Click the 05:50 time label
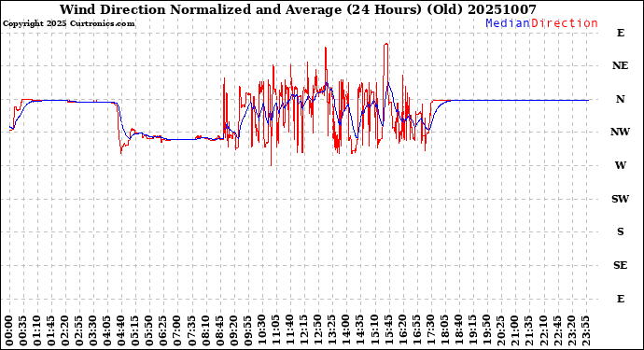The width and height of the screenshot is (644, 350). (149, 330)
